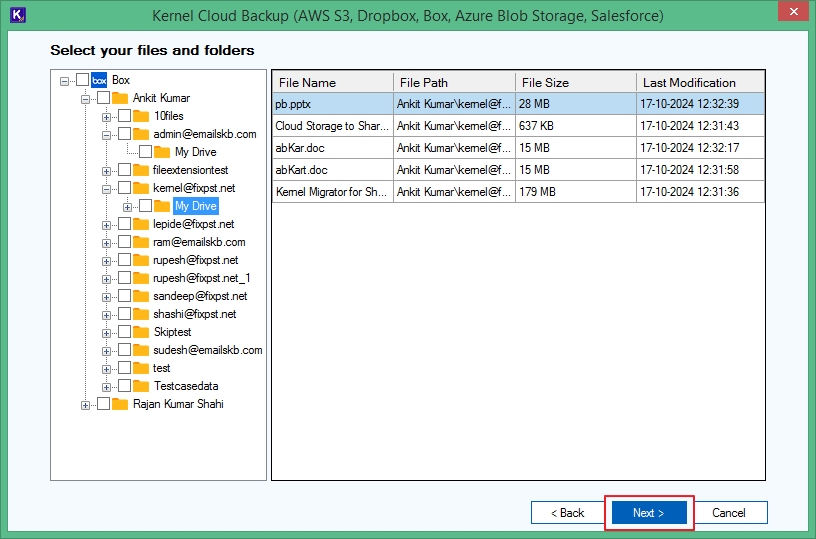
Task: Expand the Rajan Kumar Shahi node
Action: pyautogui.click(x=85, y=405)
